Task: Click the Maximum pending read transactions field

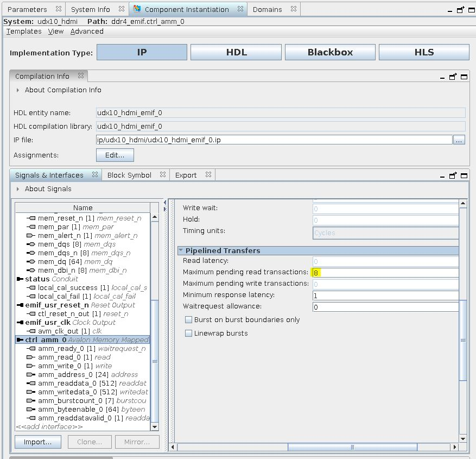Action: (x=385, y=272)
